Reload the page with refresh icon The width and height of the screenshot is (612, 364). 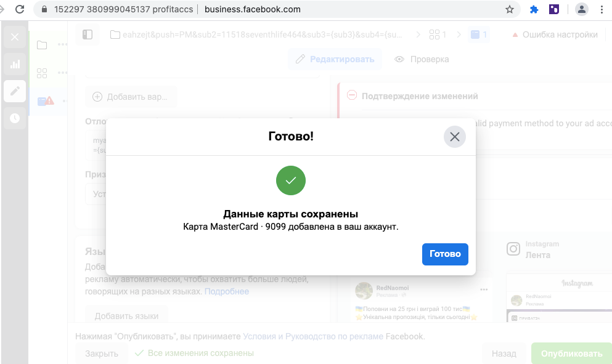click(x=20, y=9)
